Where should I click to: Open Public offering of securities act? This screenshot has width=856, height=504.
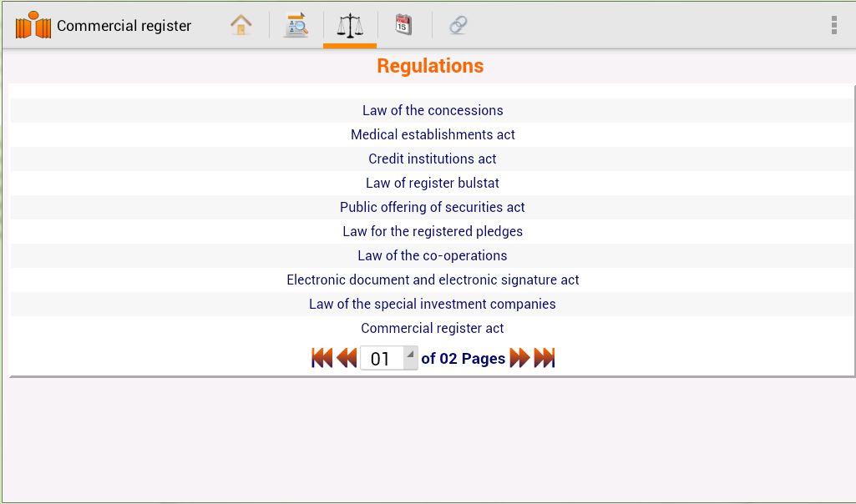[x=433, y=207]
